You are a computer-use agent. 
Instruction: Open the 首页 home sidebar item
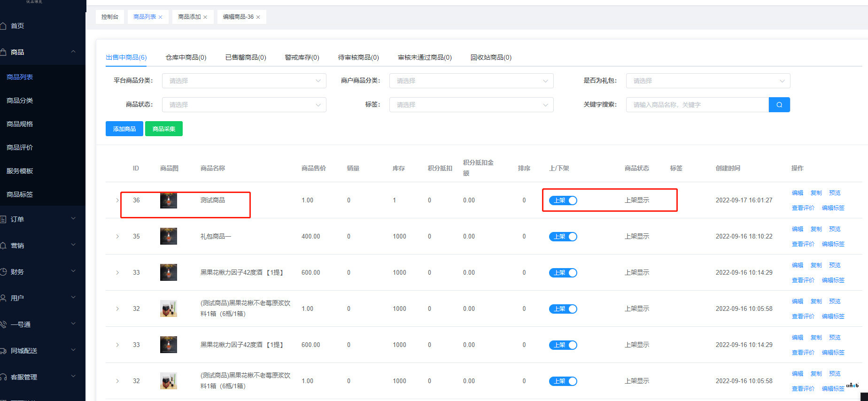pos(17,26)
